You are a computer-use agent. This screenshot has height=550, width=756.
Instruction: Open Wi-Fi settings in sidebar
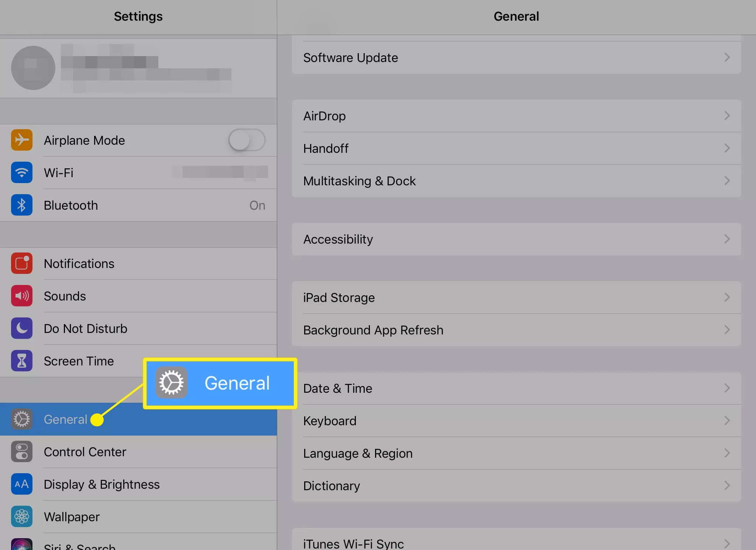pyautogui.click(x=138, y=172)
